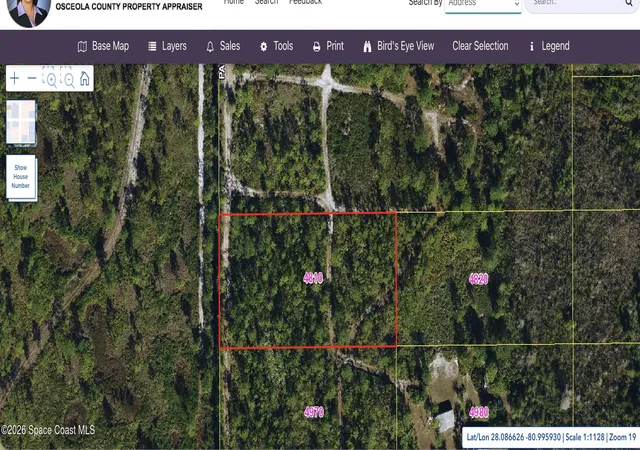This screenshot has width=640, height=450.
Task: Click the Legend info icon
Action: 531,47
